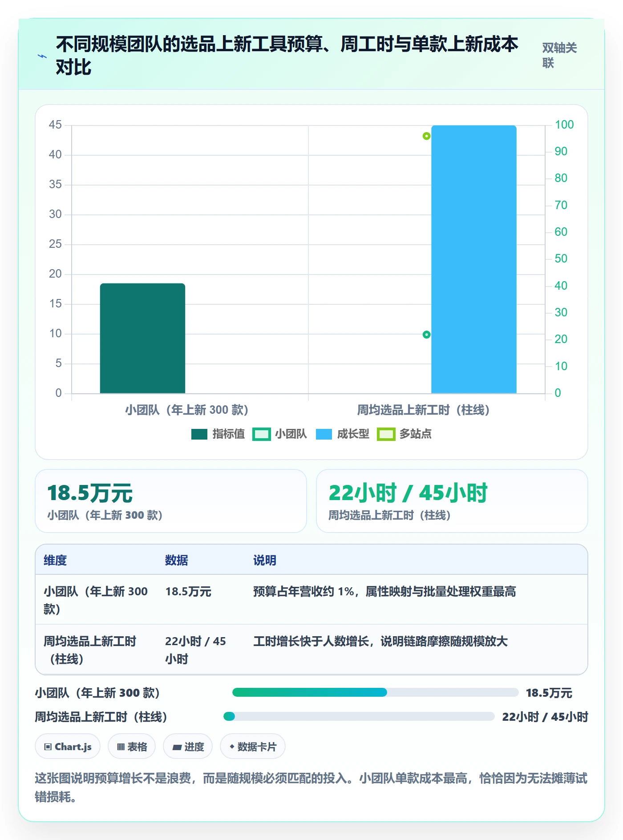Select the 数据卡片 tag chip
This screenshot has width=623, height=840.
coord(253,747)
